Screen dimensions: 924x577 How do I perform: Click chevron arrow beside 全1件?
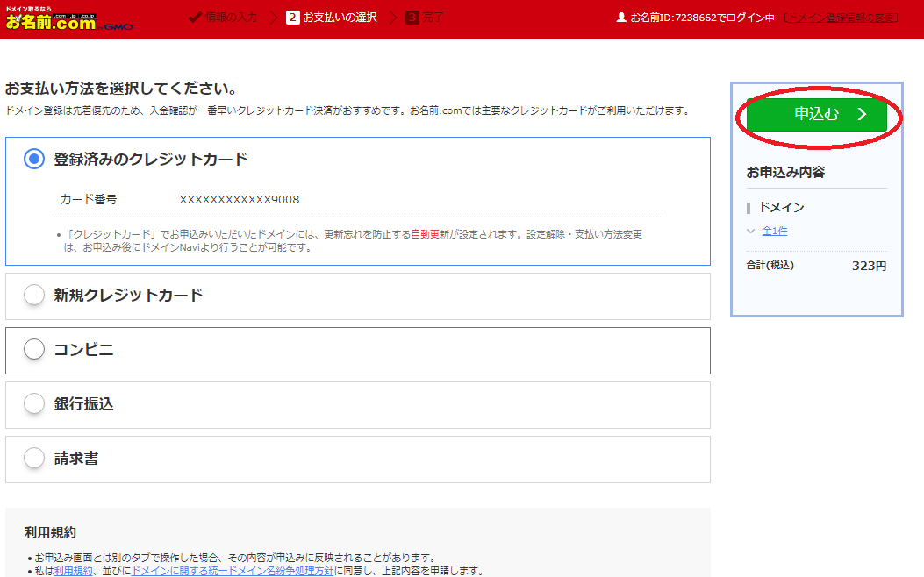click(x=751, y=232)
